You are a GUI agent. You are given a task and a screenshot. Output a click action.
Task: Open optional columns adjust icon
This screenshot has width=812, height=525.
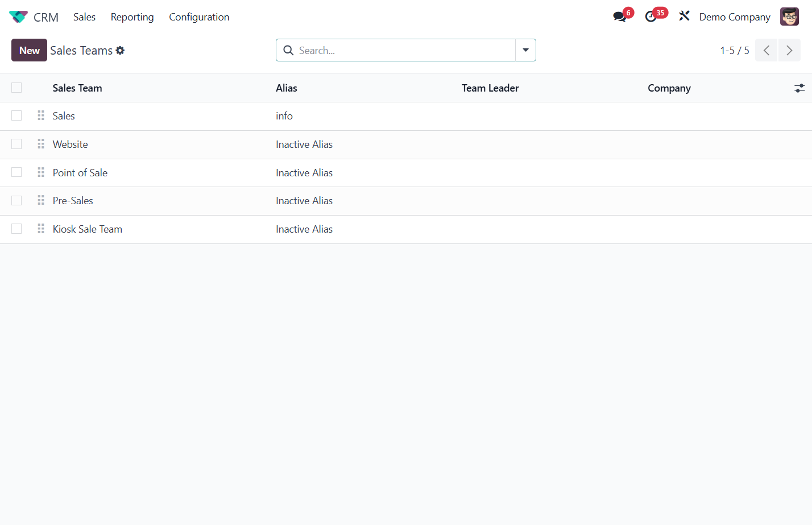point(799,88)
